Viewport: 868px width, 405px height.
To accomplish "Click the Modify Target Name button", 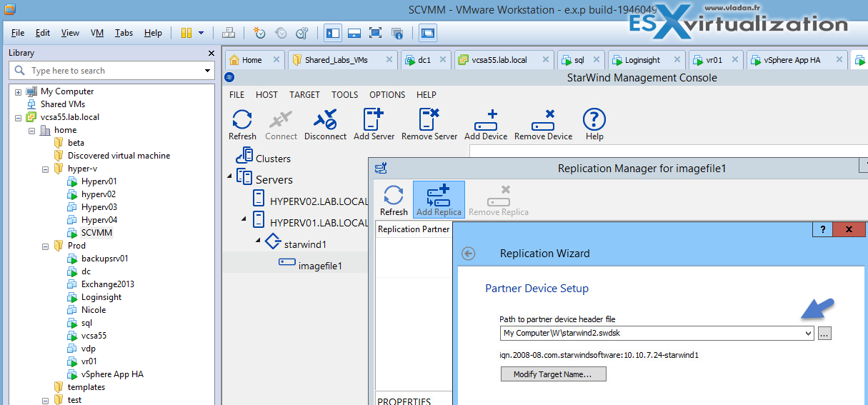I will tap(553, 374).
